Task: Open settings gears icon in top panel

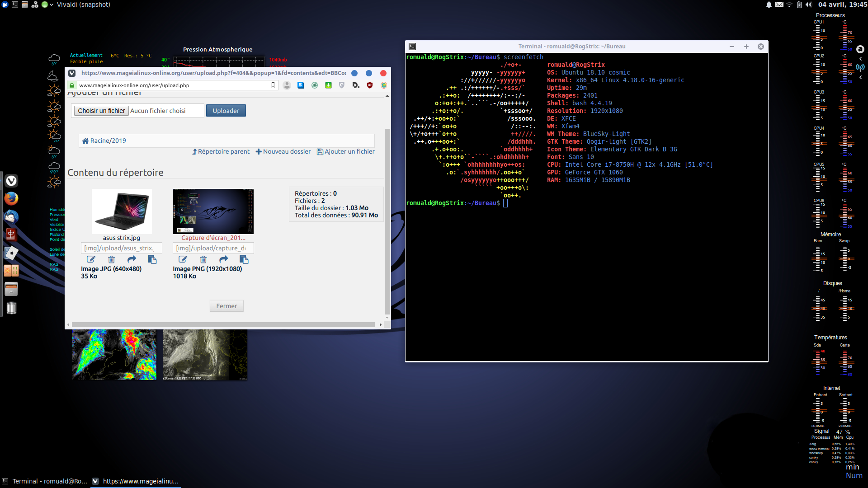Action: (35, 5)
